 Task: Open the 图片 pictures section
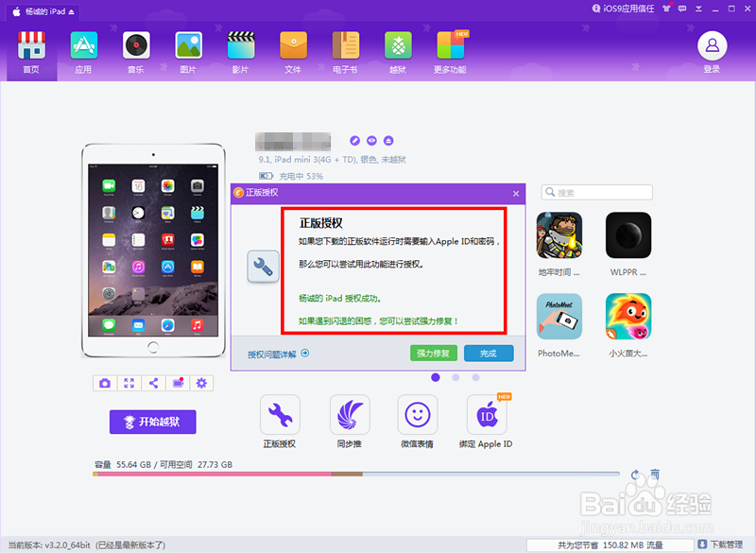[x=188, y=53]
